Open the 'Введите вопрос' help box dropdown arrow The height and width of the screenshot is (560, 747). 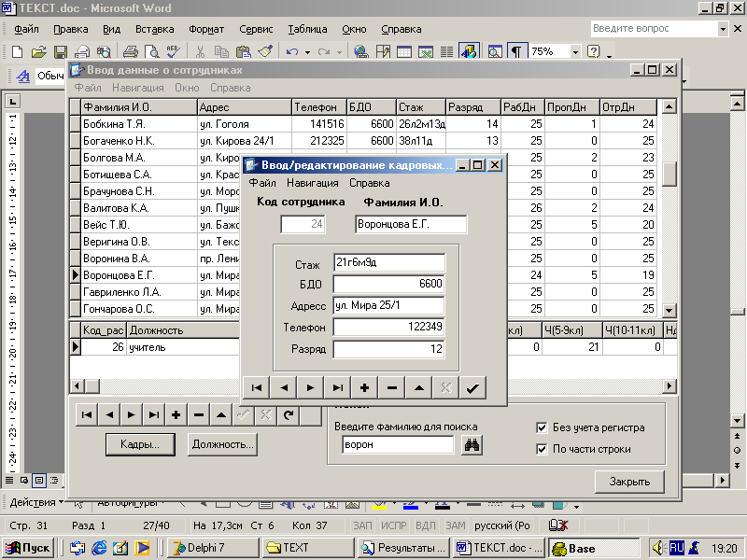[724, 29]
